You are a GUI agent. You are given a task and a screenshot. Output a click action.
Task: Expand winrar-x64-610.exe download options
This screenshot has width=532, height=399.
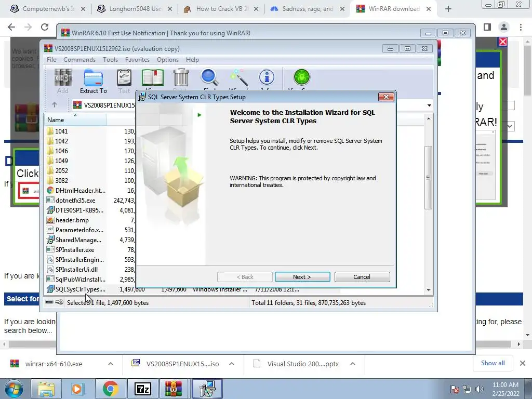tap(111, 364)
